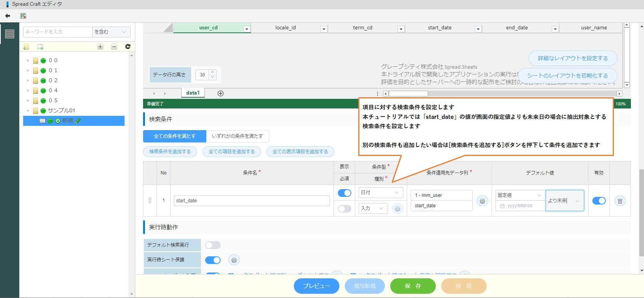Viewport: 644px width, 298px height.
Task: Click the refresh icon in the tree toolbar
Action: click(128, 47)
